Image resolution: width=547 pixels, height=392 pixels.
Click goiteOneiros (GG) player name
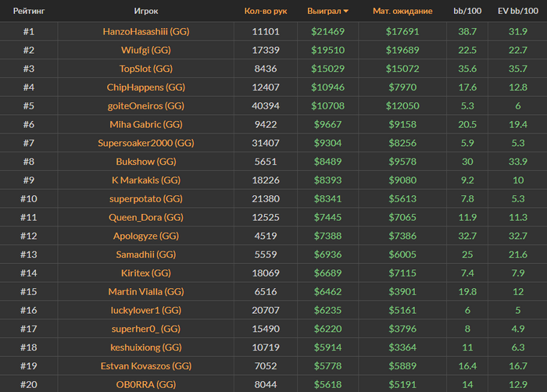(146, 106)
